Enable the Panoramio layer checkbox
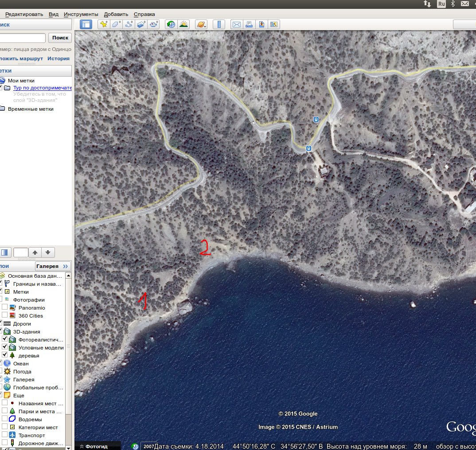This screenshot has height=450, width=476. (x=4, y=307)
